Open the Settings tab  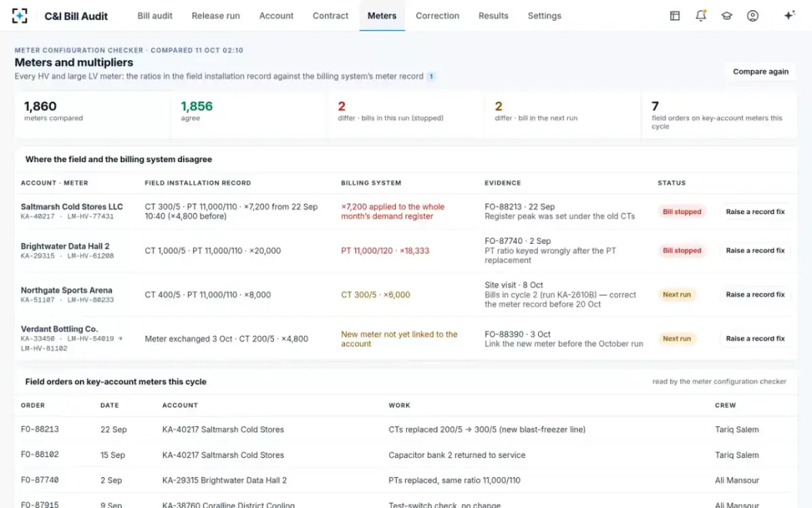[x=544, y=16]
